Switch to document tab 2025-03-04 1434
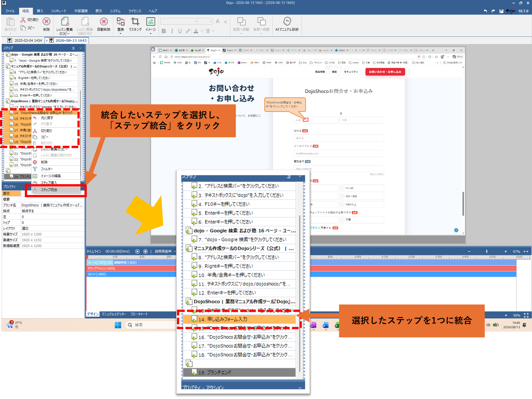The width and height of the screenshot is (532, 399). point(25,40)
